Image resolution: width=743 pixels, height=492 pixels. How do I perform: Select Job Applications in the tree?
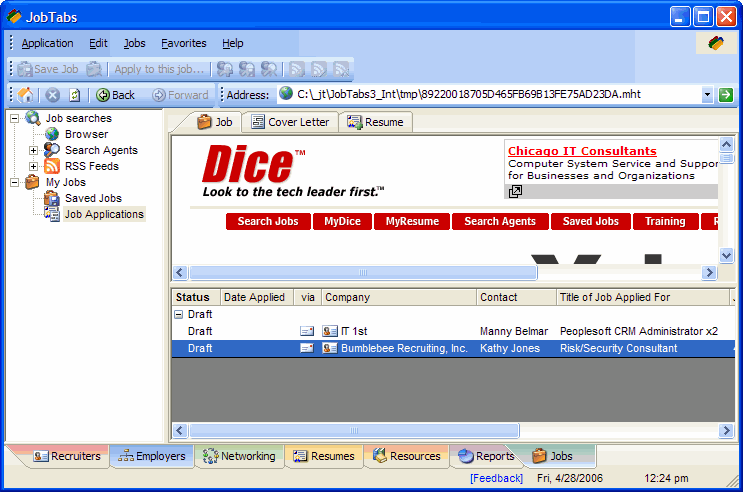pos(104,214)
